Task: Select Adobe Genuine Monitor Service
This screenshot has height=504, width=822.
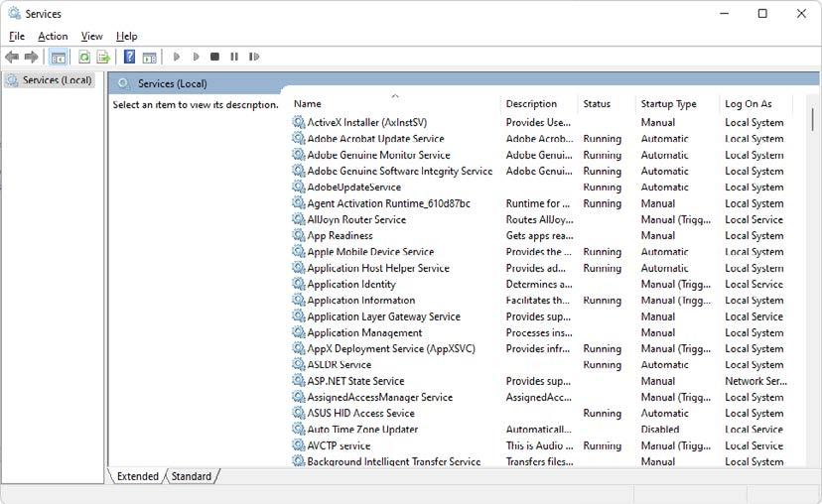Action: [378, 155]
